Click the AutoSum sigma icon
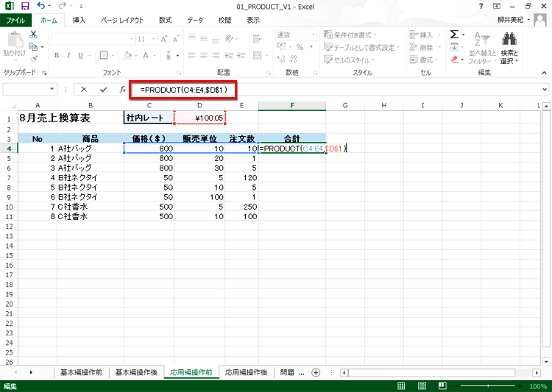 pos(454,34)
